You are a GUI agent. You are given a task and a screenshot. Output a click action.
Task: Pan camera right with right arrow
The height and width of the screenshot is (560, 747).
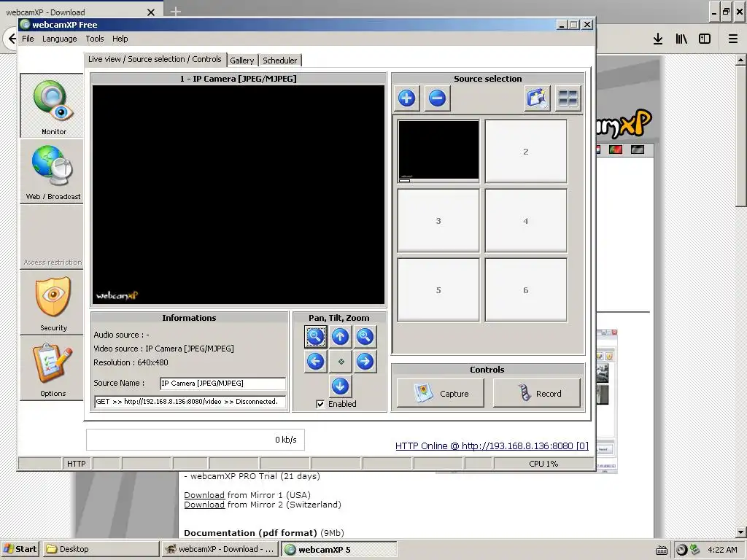[x=365, y=362]
